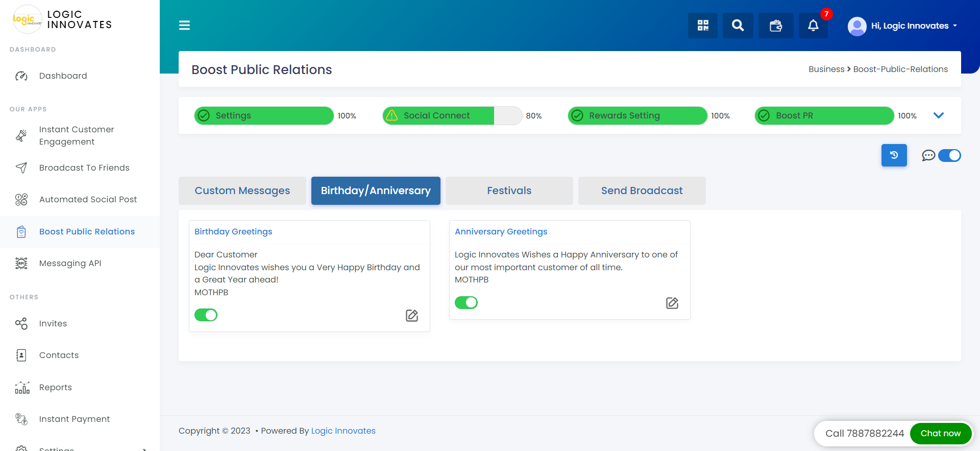
Task: Click Boost-Public-Relations breadcrumb
Action: pyautogui.click(x=900, y=69)
